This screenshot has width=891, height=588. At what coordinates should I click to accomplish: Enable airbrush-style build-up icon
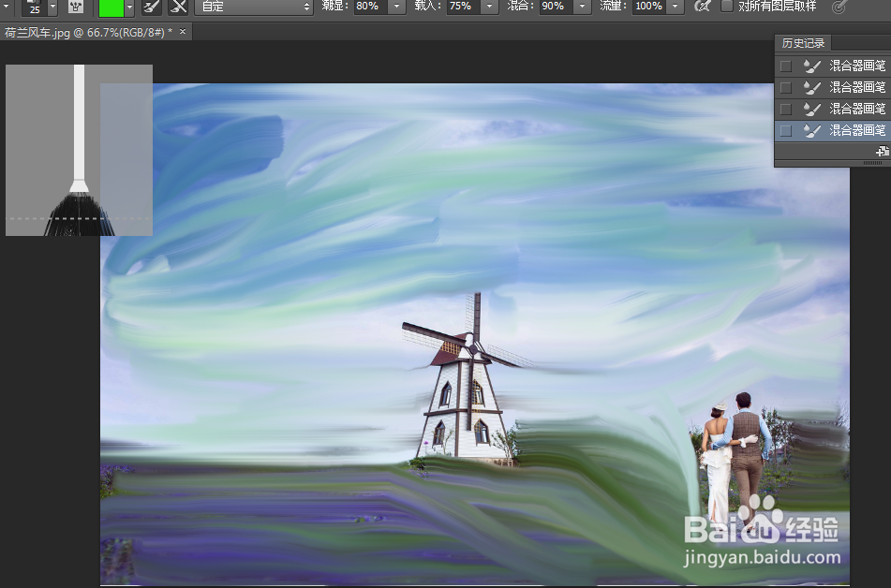pyautogui.click(x=703, y=7)
